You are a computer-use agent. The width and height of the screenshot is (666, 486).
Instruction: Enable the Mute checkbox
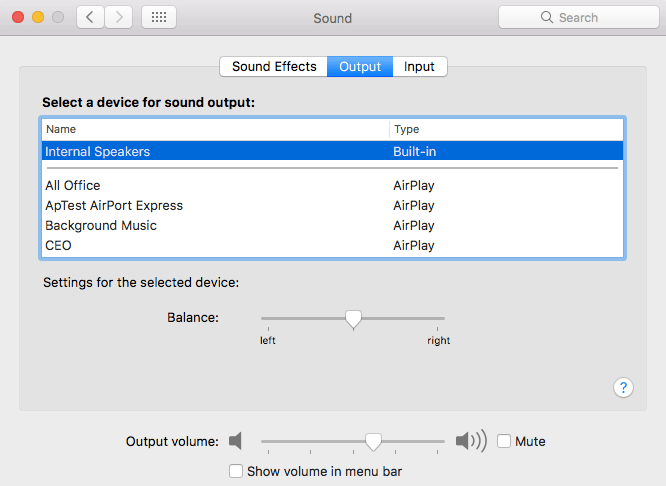tap(505, 441)
